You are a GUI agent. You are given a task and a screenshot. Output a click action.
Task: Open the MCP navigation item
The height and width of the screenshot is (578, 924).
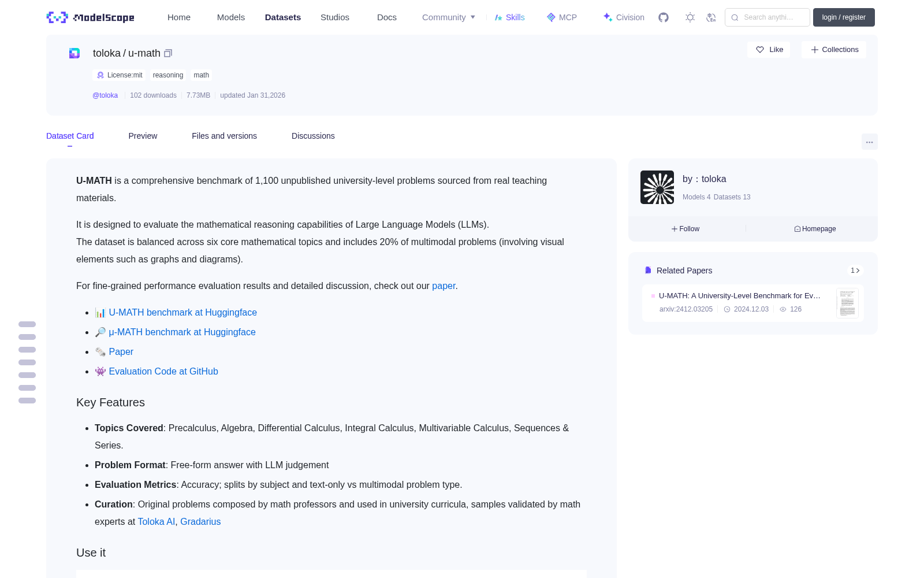561,17
